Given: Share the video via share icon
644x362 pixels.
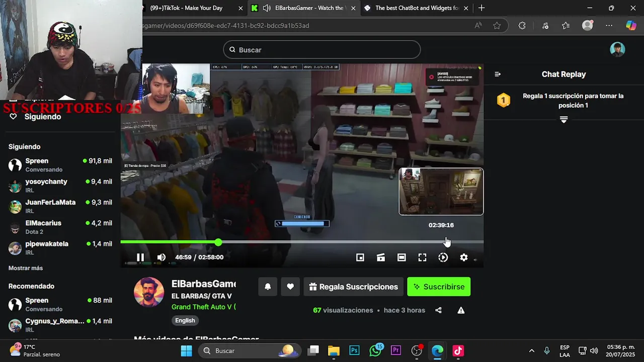Looking at the screenshot, I should (x=438, y=310).
